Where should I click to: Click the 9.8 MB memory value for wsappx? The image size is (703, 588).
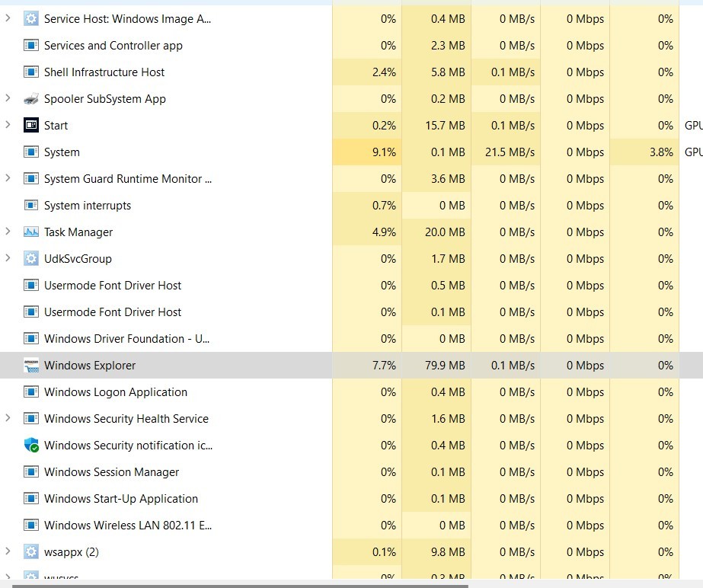pos(448,552)
